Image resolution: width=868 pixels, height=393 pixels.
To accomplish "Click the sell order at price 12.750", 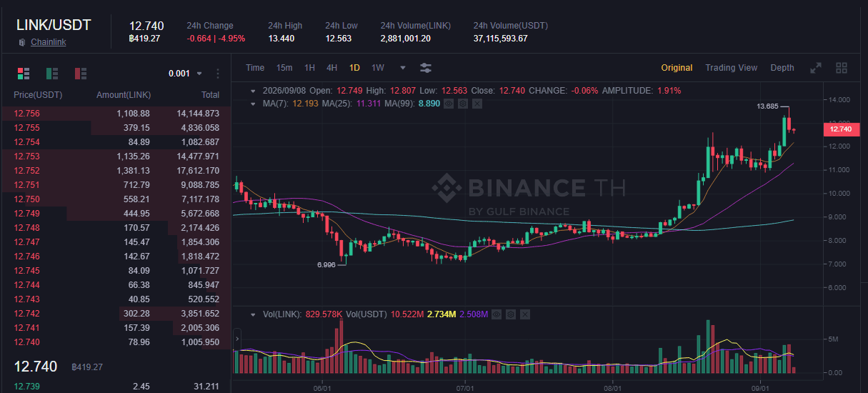I will click(x=116, y=199).
